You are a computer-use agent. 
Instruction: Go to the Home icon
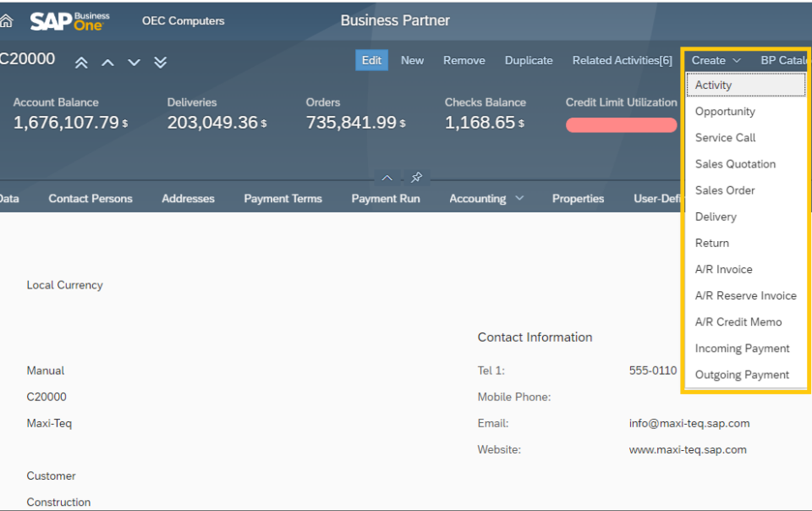click(6, 20)
